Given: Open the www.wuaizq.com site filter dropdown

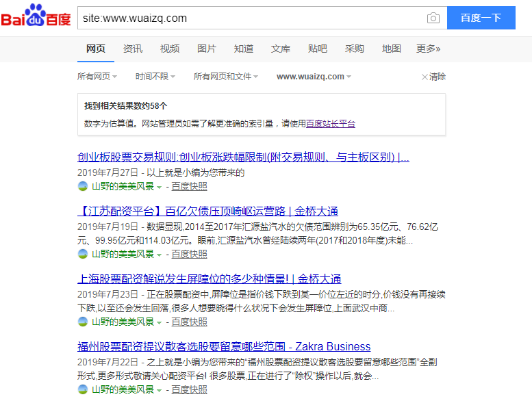Looking at the screenshot, I should click(x=314, y=77).
